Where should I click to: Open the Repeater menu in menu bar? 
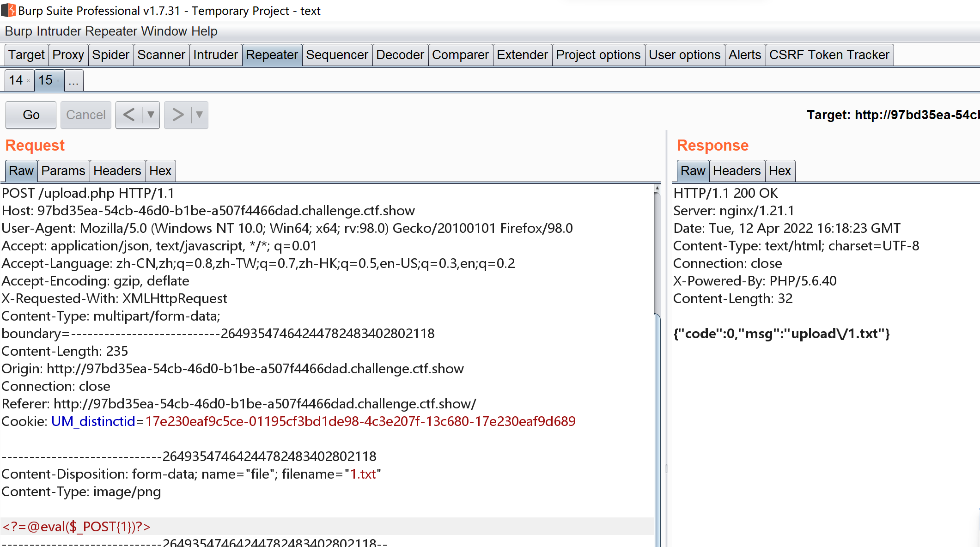tap(111, 31)
